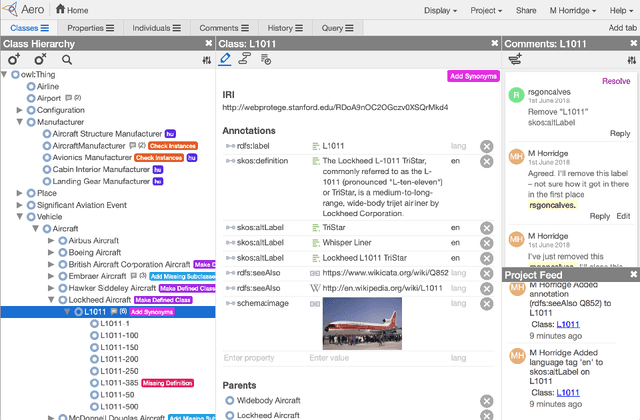Click the Missing Definition tag on L1011-385
This screenshot has width=640, height=420.
coord(168,383)
